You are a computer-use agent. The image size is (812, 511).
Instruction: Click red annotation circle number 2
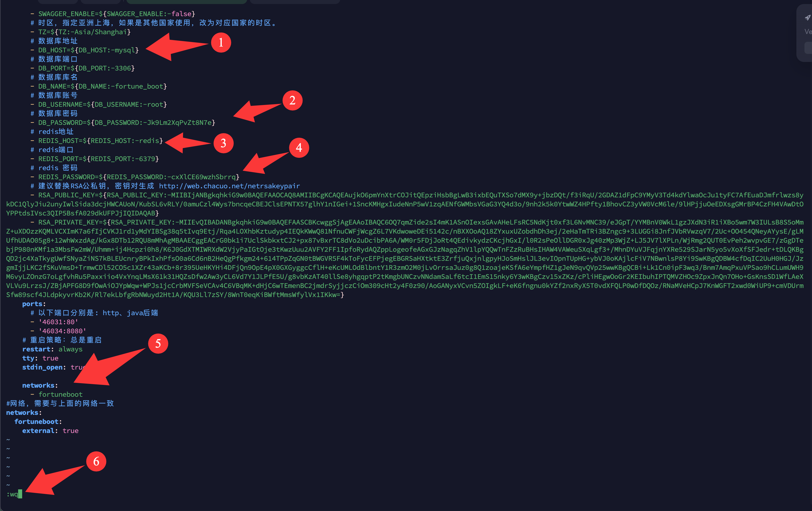point(292,100)
